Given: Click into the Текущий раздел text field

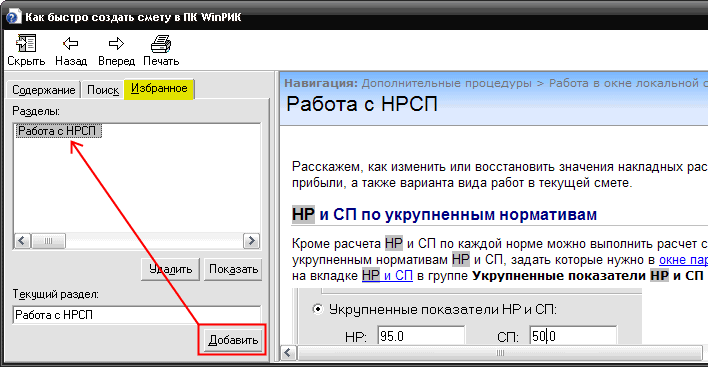Looking at the screenshot, I should (x=137, y=315).
